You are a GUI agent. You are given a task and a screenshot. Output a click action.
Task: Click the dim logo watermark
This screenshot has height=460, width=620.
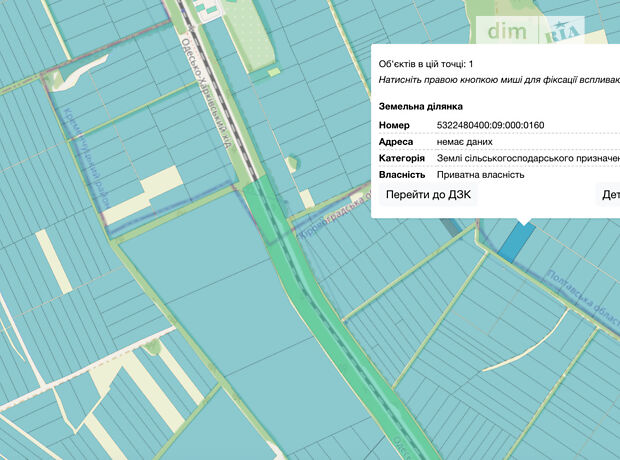506,31
